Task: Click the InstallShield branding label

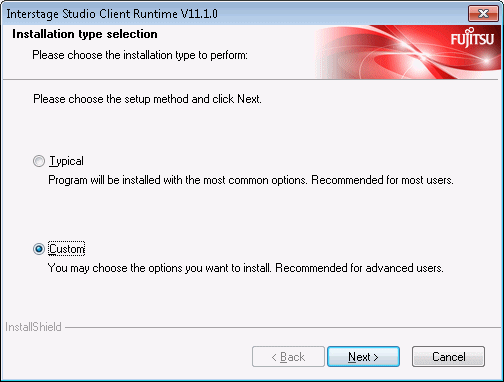Action: [33, 327]
